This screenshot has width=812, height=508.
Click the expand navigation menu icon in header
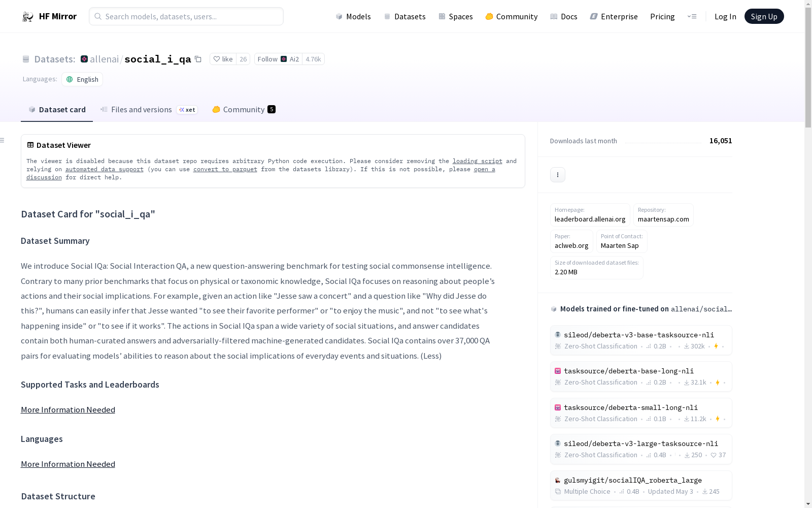tap(692, 16)
